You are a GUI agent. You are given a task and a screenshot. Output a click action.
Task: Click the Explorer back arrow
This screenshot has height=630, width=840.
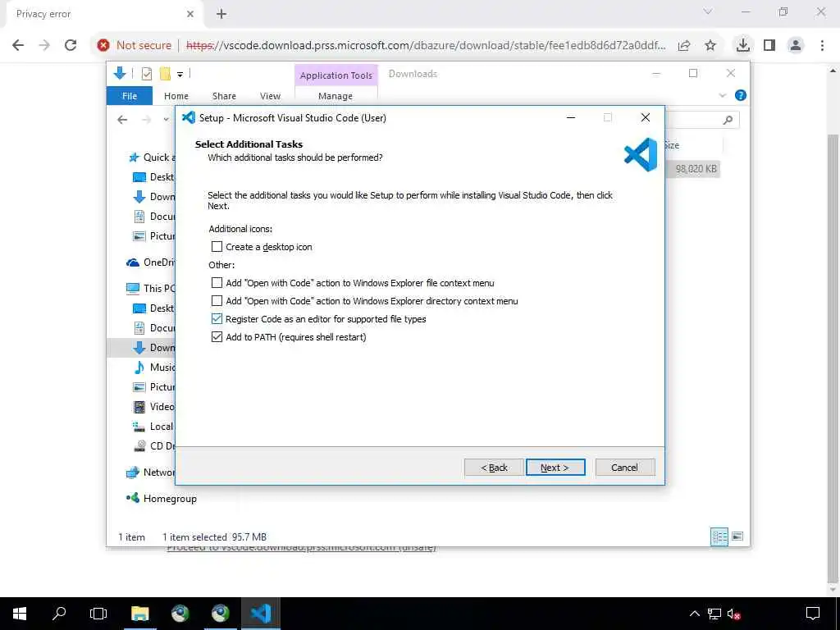(x=123, y=120)
